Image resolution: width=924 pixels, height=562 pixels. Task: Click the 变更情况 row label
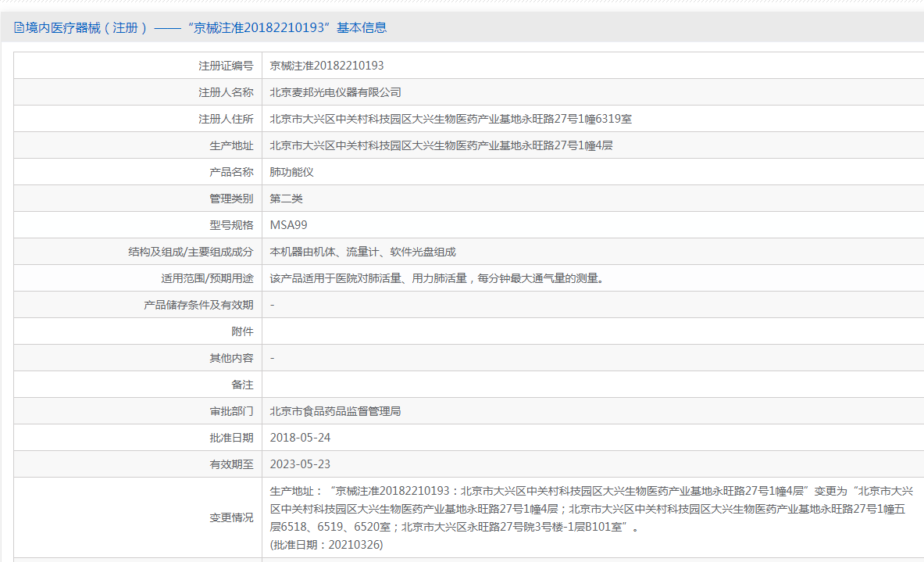point(231,517)
